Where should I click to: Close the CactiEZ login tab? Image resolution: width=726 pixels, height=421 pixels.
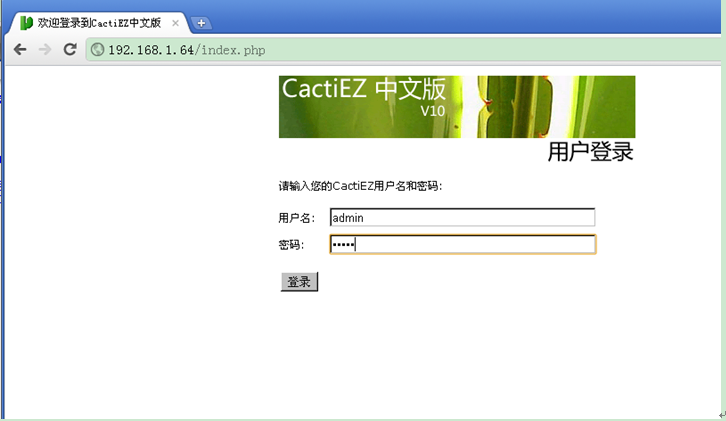[175, 23]
